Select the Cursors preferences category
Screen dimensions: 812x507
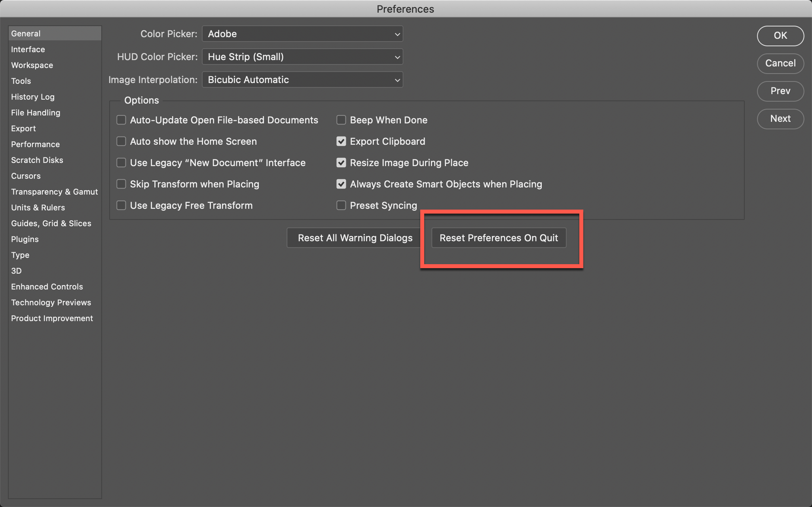click(x=26, y=176)
